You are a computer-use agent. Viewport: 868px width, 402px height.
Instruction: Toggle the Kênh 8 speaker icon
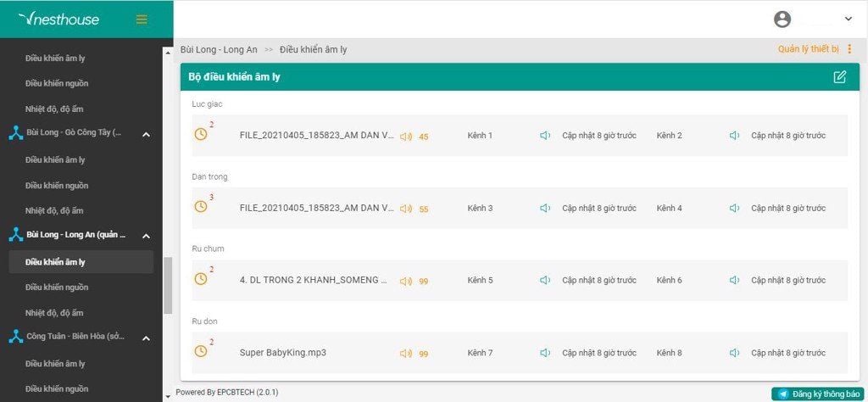[735, 353]
